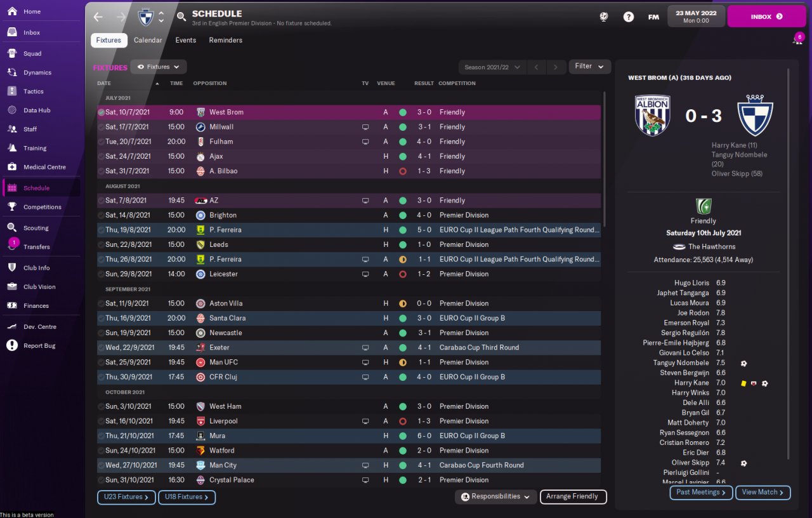Open the Scouting sidebar icon
The height and width of the screenshot is (518, 812).
click(x=12, y=228)
